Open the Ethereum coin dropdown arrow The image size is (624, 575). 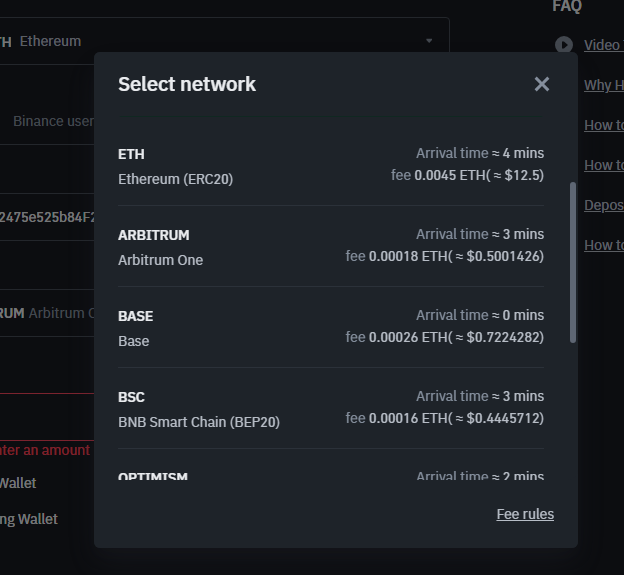point(429,41)
